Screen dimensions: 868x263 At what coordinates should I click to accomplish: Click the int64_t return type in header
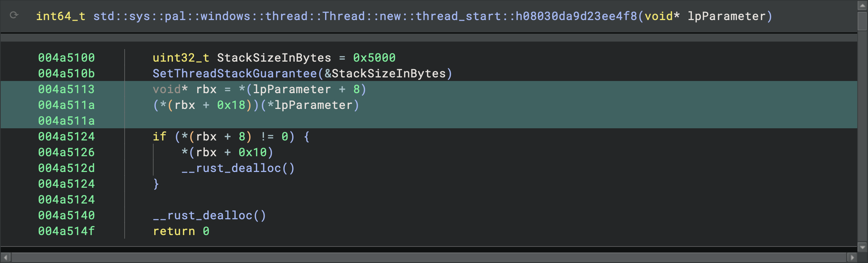[61, 16]
